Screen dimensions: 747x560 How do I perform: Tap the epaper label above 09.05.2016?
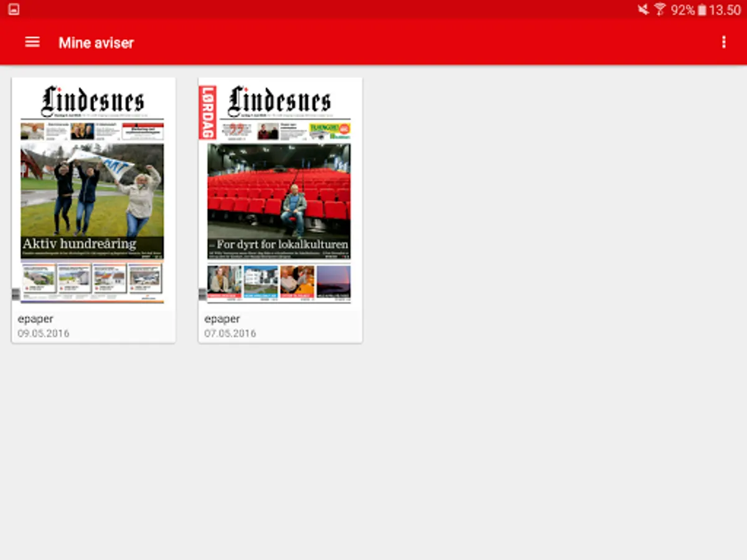(35, 319)
